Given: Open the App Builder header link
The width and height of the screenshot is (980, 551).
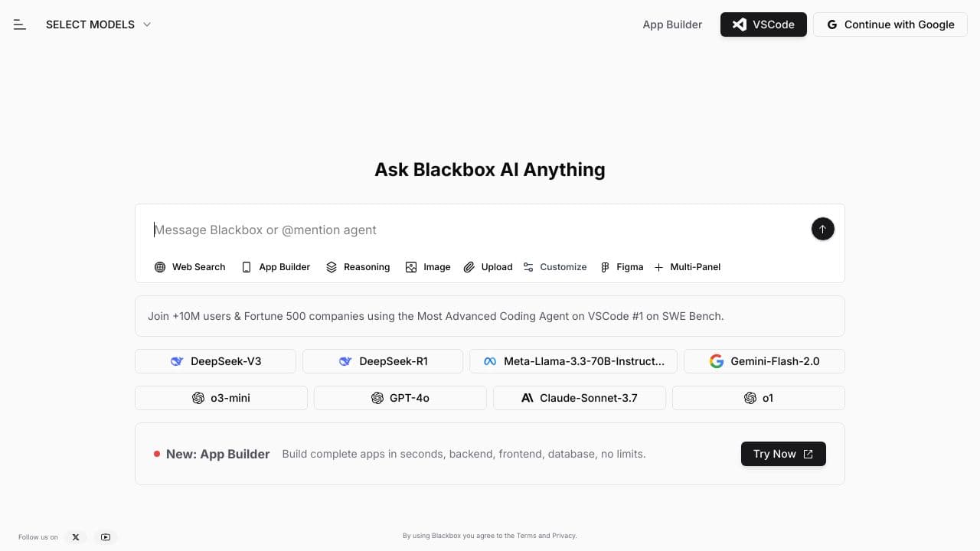Looking at the screenshot, I should click(672, 24).
